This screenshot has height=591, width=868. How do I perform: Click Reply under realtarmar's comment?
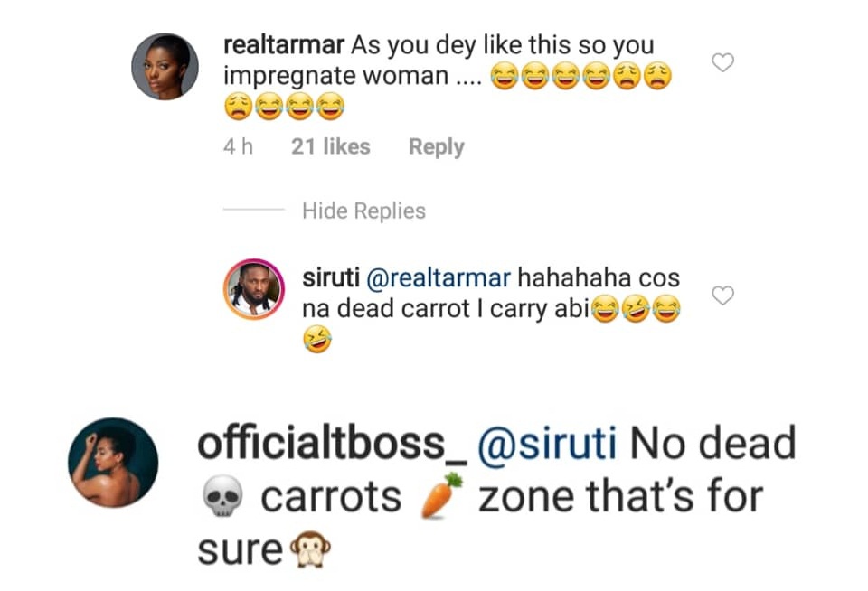tap(436, 147)
